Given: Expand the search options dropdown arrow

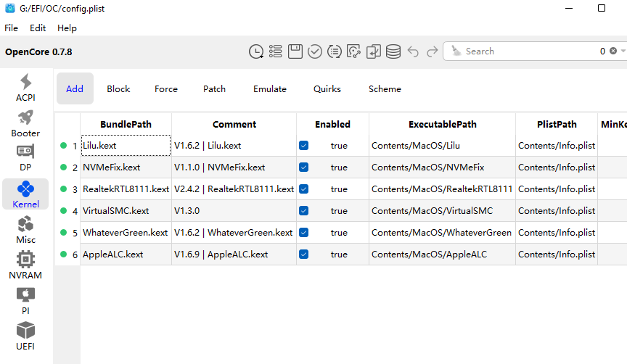Looking at the screenshot, I should (x=623, y=51).
